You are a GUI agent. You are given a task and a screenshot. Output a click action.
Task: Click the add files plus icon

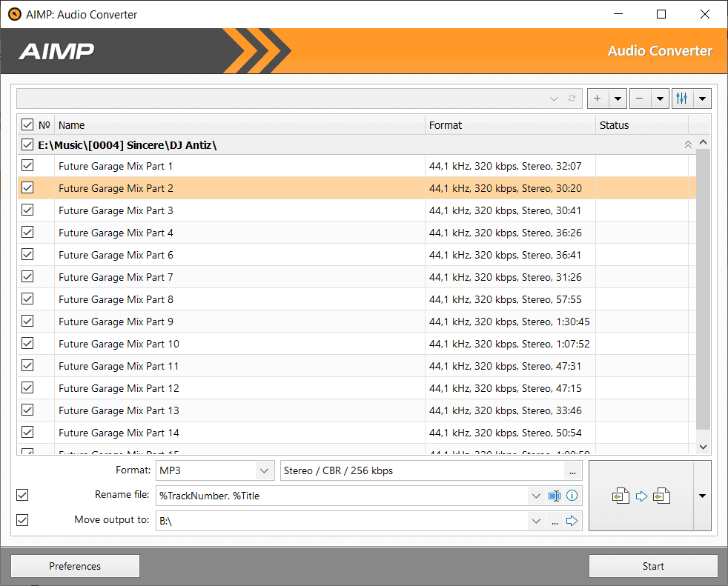(x=598, y=99)
